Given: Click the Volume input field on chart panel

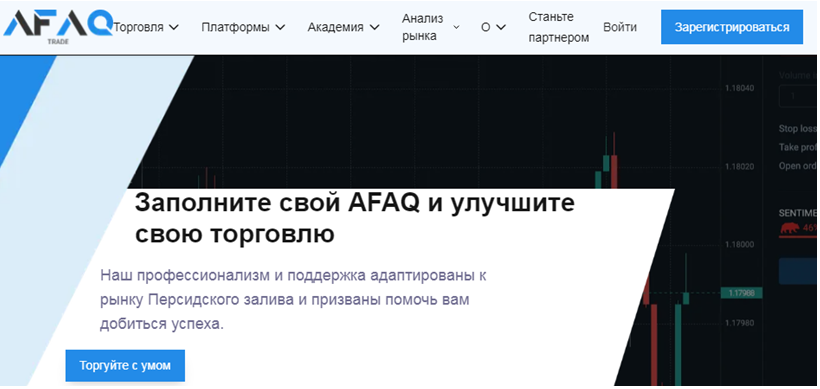Looking at the screenshot, I should 798,96.
